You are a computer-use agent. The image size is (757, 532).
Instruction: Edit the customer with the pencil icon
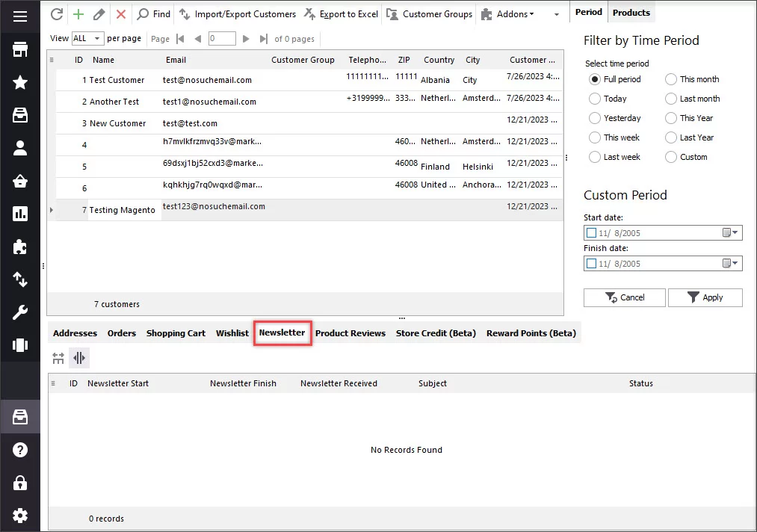pyautogui.click(x=99, y=14)
